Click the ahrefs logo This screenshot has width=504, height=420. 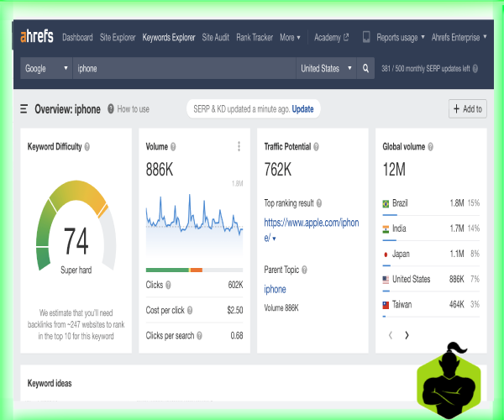pyautogui.click(x=37, y=37)
